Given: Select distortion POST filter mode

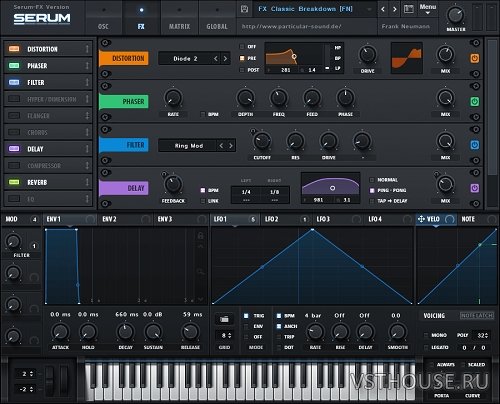Looking at the screenshot, I should coord(242,70).
